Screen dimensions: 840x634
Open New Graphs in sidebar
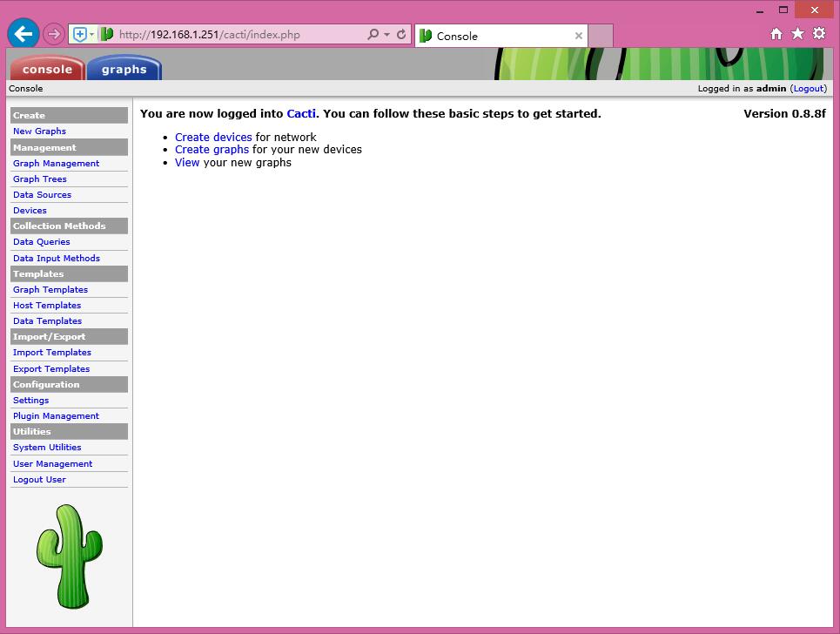click(40, 132)
